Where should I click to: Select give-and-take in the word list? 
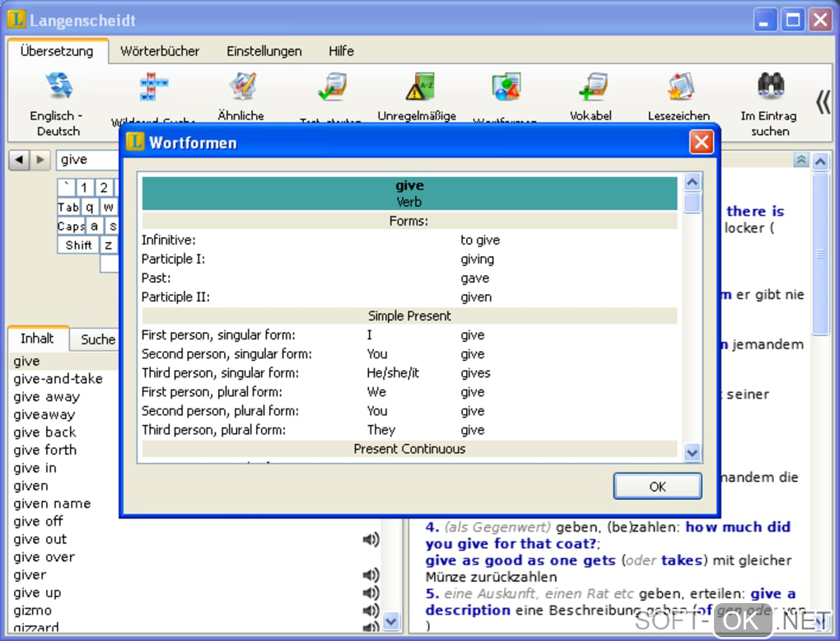point(58,379)
